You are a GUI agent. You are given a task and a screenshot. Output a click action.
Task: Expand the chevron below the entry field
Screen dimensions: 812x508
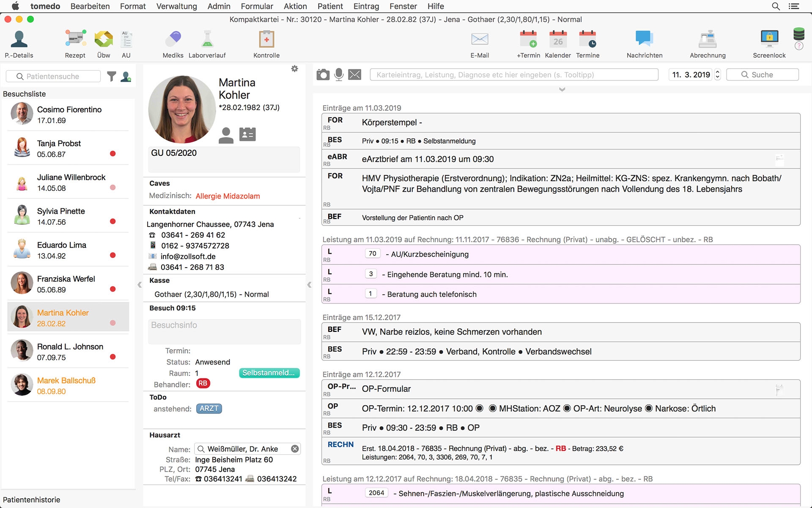562,89
